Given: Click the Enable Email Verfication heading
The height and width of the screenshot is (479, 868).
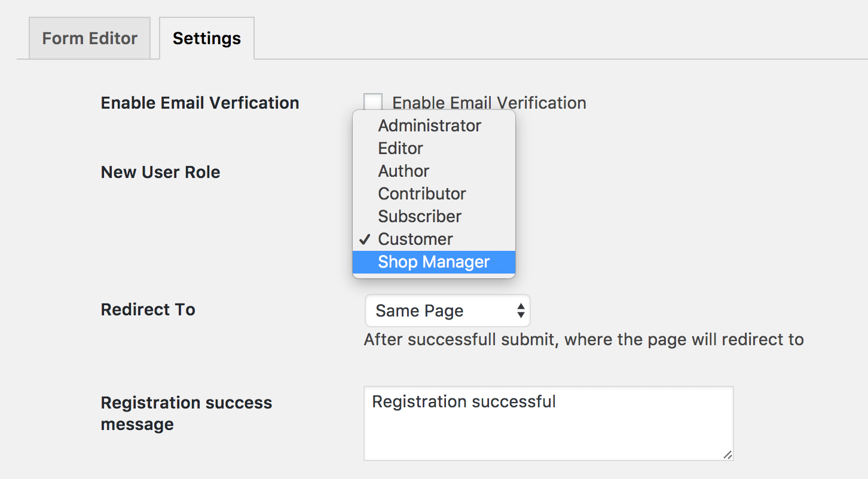Looking at the screenshot, I should click(200, 102).
